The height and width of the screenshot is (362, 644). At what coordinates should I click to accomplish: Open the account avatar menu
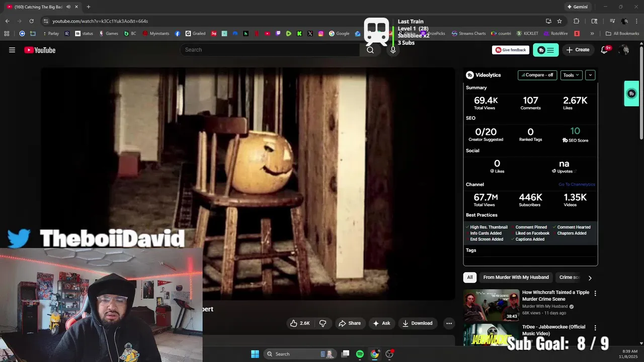point(624,50)
